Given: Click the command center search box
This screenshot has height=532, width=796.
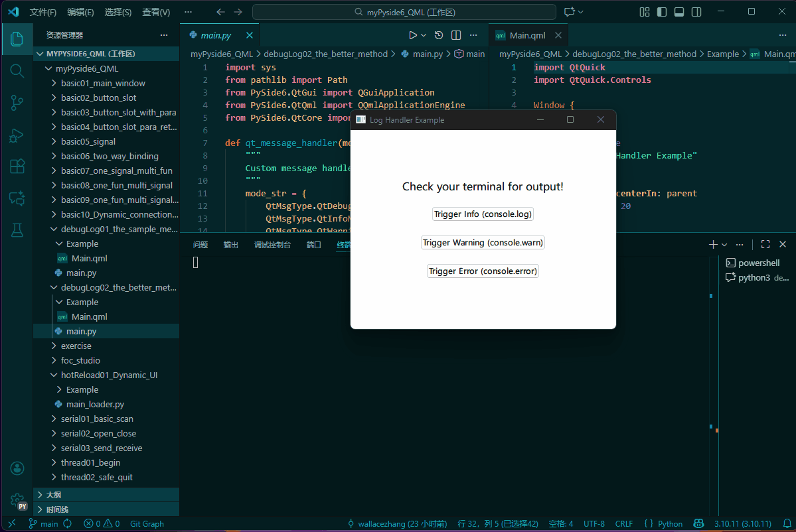Looking at the screenshot, I should click(x=404, y=12).
